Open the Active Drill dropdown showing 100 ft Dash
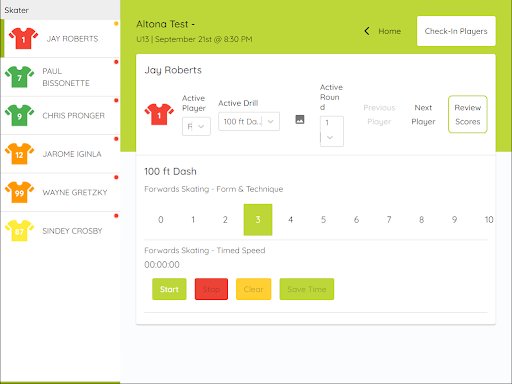The height and width of the screenshot is (384, 512). (249, 121)
